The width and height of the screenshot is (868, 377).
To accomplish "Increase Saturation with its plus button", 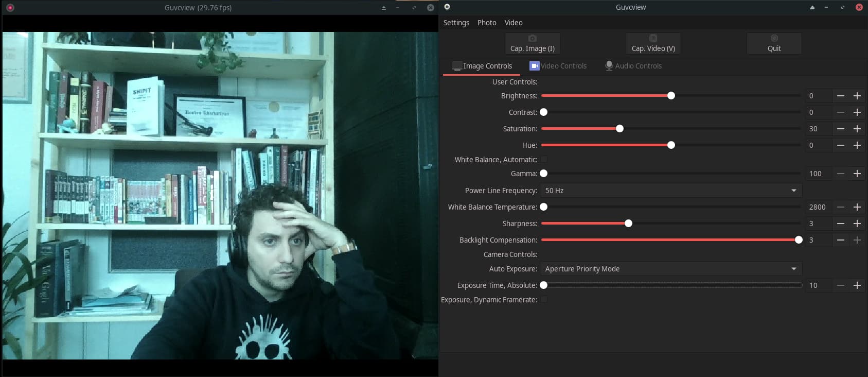I will [x=857, y=129].
